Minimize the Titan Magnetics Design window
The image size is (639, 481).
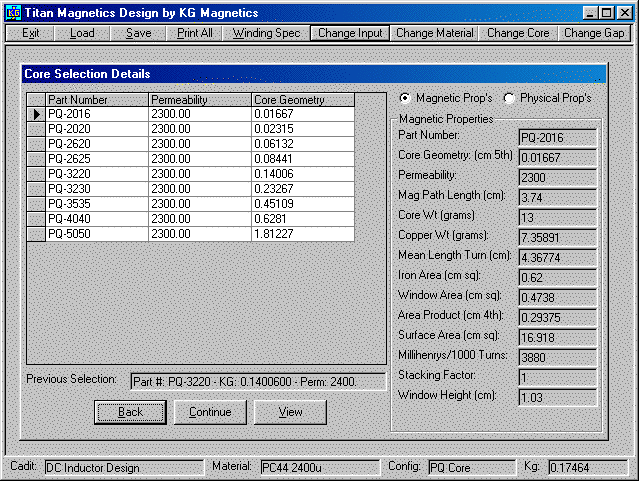coord(591,13)
